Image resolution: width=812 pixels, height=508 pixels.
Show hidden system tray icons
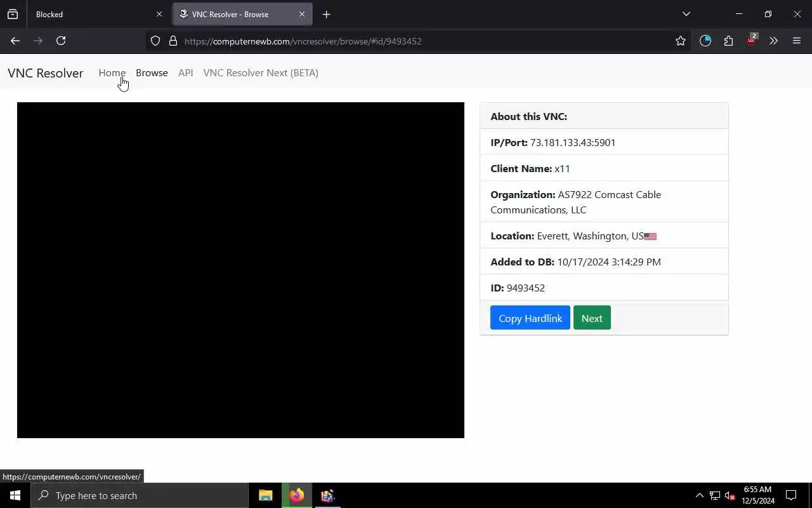700,496
